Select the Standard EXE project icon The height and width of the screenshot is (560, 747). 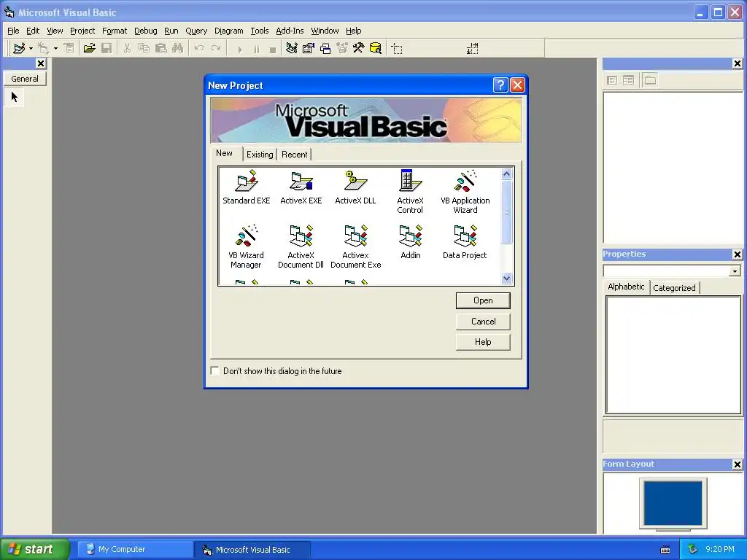point(247,187)
